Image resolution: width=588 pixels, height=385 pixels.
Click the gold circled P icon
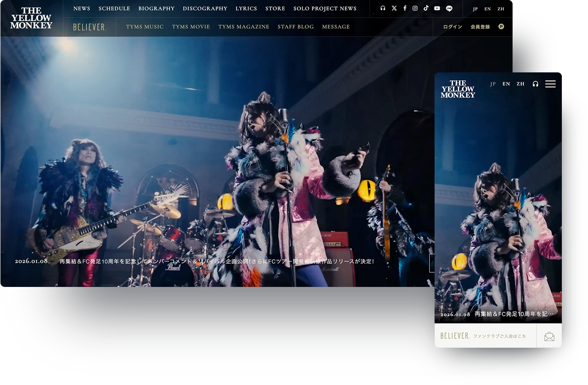pyautogui.click(x=501, y=27)
